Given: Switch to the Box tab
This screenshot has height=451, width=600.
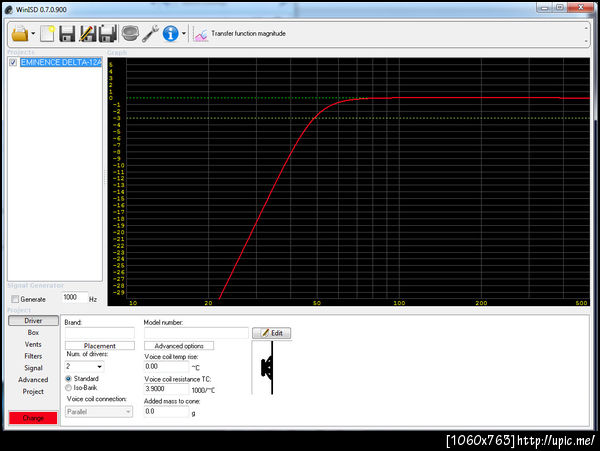Looking at the screenshot, I should (x=33, y=332).
